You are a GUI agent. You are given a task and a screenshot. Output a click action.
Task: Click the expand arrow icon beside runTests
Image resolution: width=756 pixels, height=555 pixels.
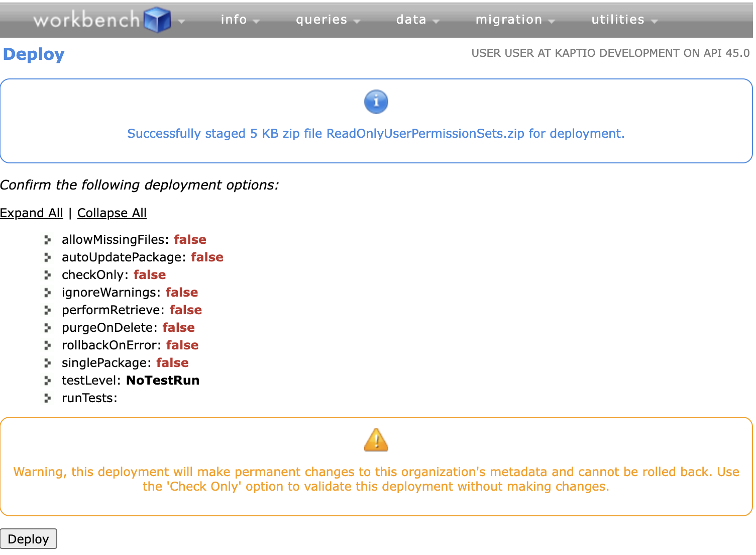48,398
